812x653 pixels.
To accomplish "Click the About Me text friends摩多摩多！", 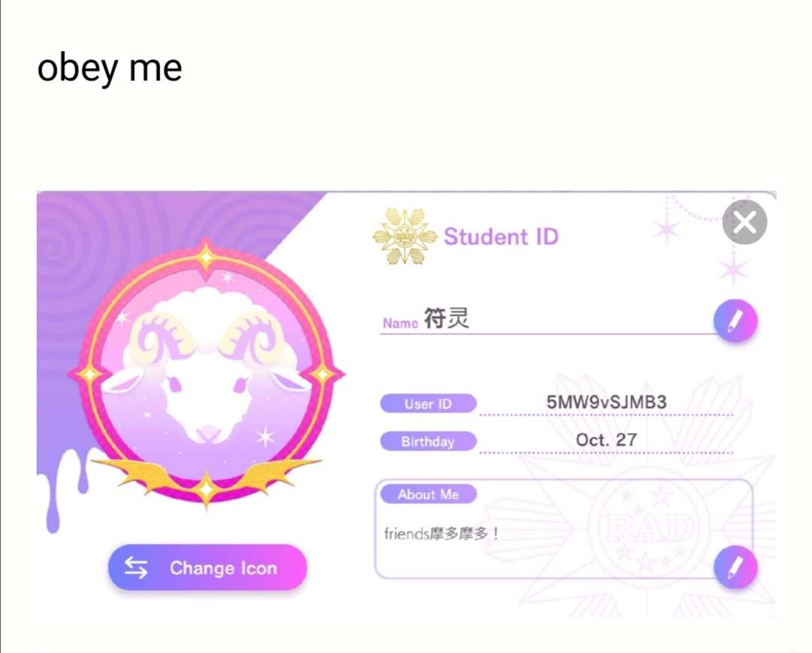I will 442,533.
